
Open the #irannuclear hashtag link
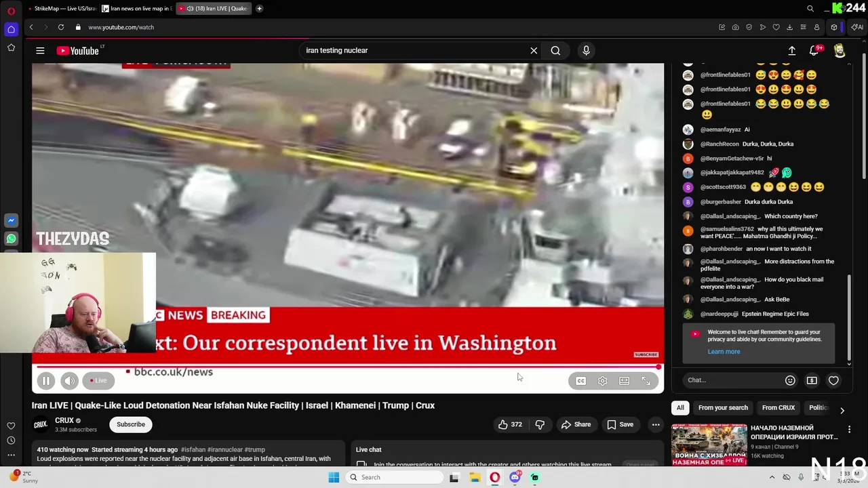coord(225,449)
